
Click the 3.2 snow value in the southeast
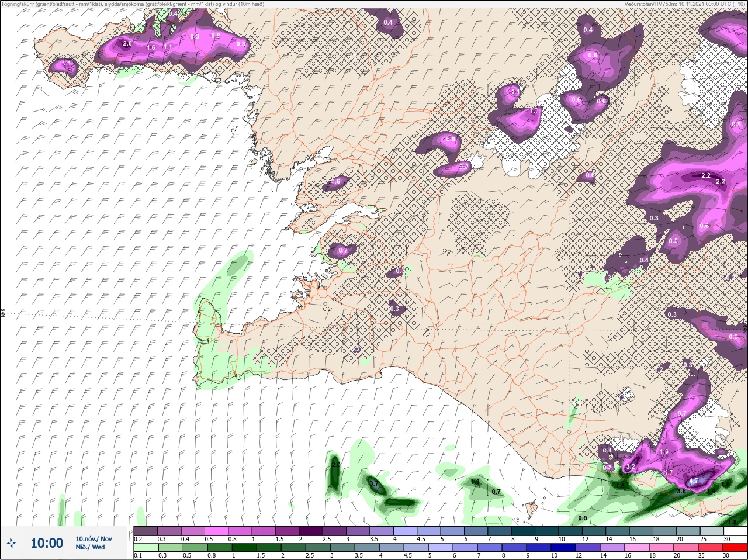[630, 467]
